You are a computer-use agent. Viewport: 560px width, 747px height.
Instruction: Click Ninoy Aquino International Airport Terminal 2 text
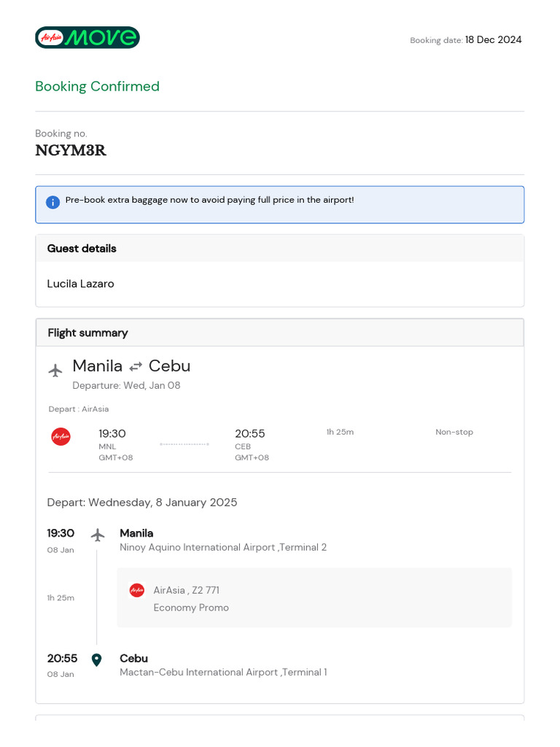pos(223,547)
